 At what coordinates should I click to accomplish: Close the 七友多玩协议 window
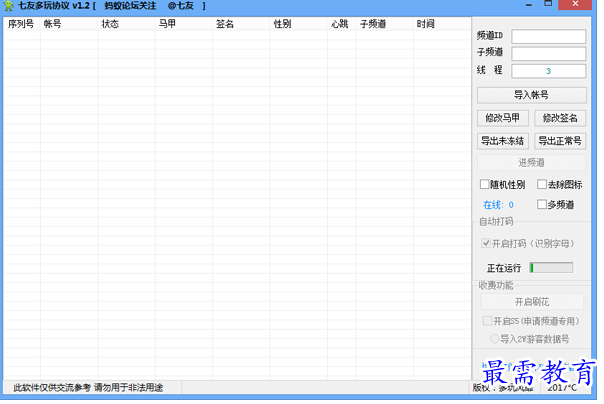point(575,4)
